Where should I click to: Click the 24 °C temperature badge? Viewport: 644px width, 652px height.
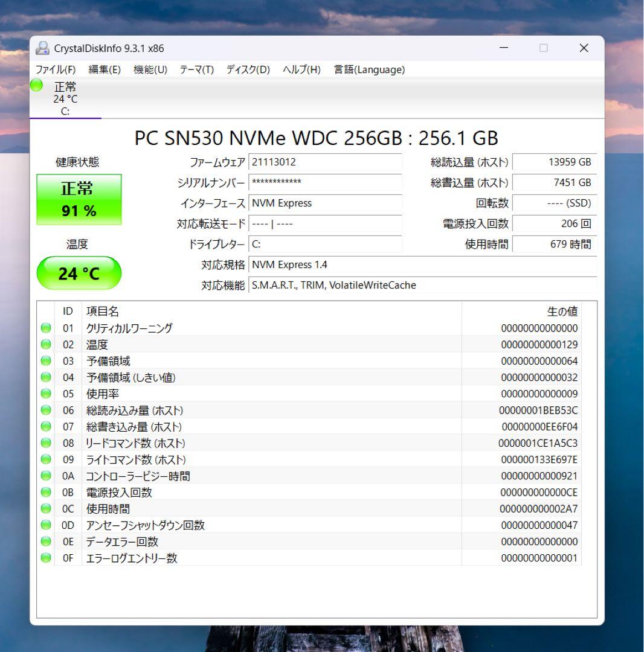(79, 273)
